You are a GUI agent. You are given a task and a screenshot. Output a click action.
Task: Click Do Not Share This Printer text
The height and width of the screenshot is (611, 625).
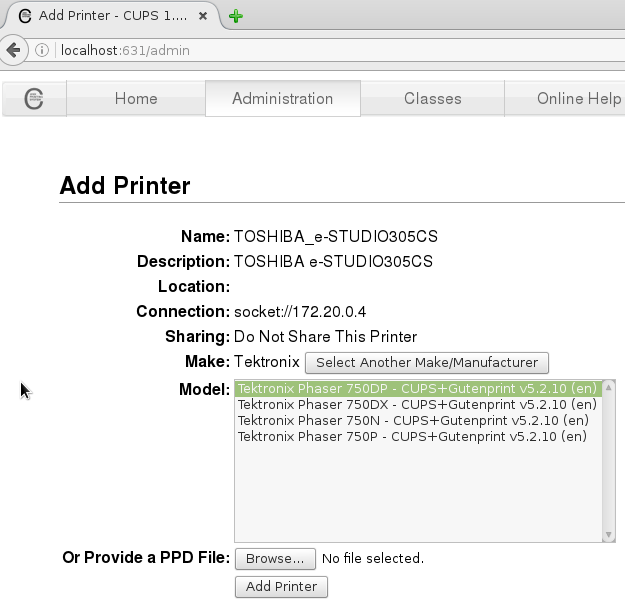click(325, 337)
